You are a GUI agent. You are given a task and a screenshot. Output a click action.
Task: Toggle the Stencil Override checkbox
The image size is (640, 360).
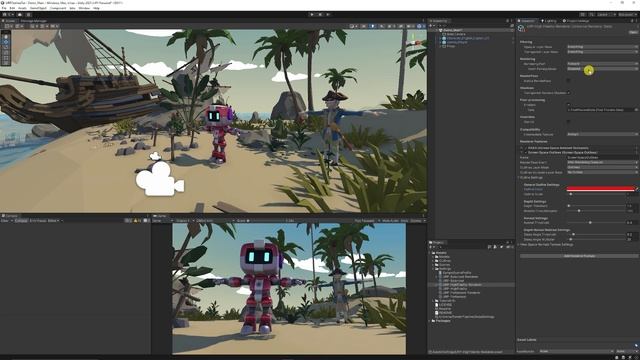click(x=569, y=122)
